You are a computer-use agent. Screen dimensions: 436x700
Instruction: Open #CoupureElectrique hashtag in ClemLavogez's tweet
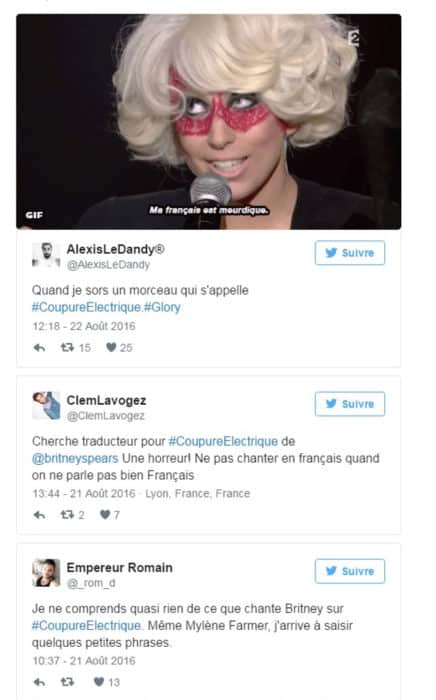pos(223,442)
